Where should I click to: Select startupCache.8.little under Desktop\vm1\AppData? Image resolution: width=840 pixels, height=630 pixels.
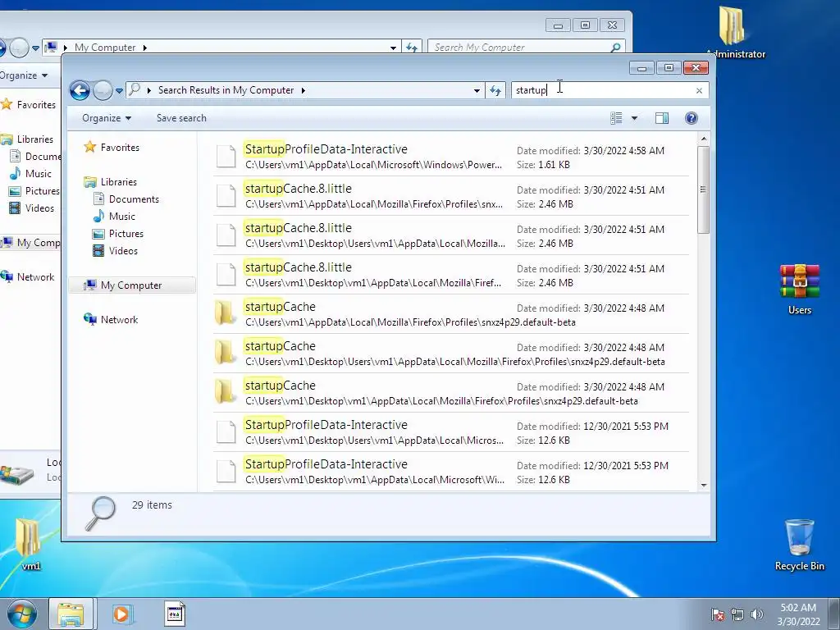click(451, 274)
